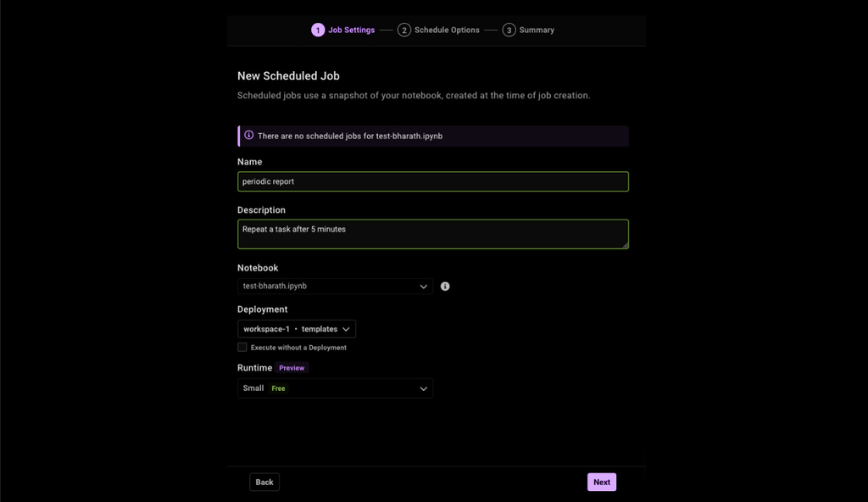
Task: Click the chevron arrow in the Notebook dropdown
Action: pos(424,287)
